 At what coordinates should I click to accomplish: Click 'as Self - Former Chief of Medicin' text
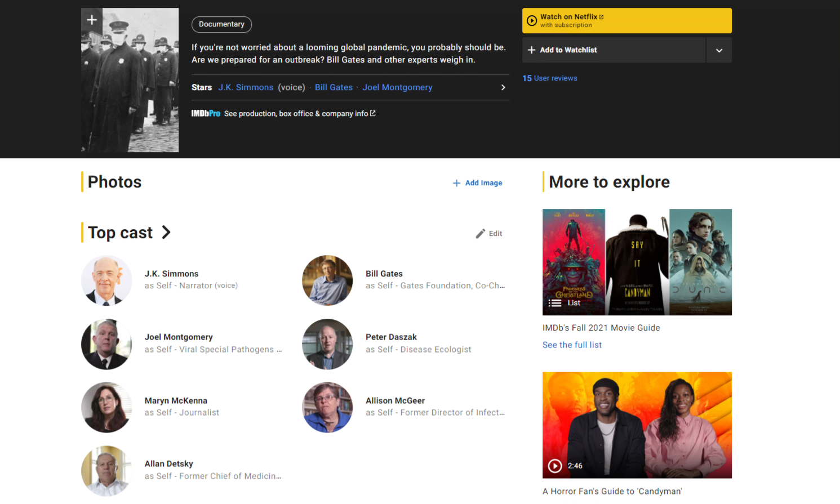213,476
